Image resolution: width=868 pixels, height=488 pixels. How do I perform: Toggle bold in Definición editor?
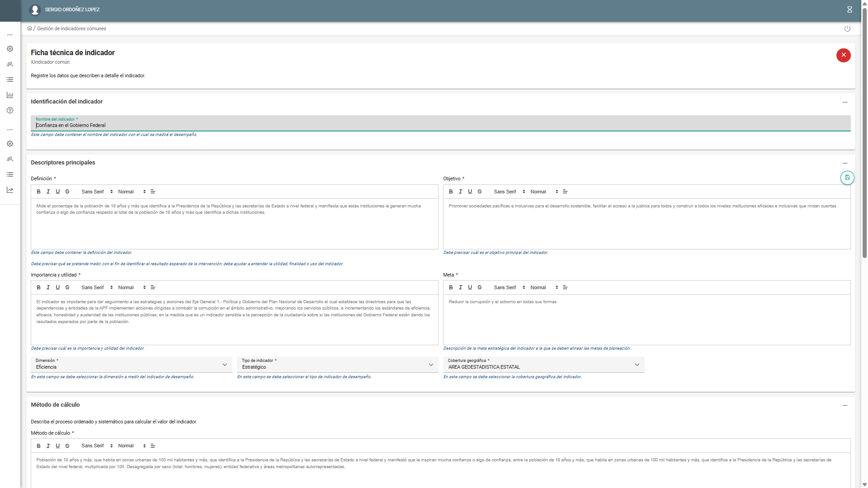pos(38,192)
